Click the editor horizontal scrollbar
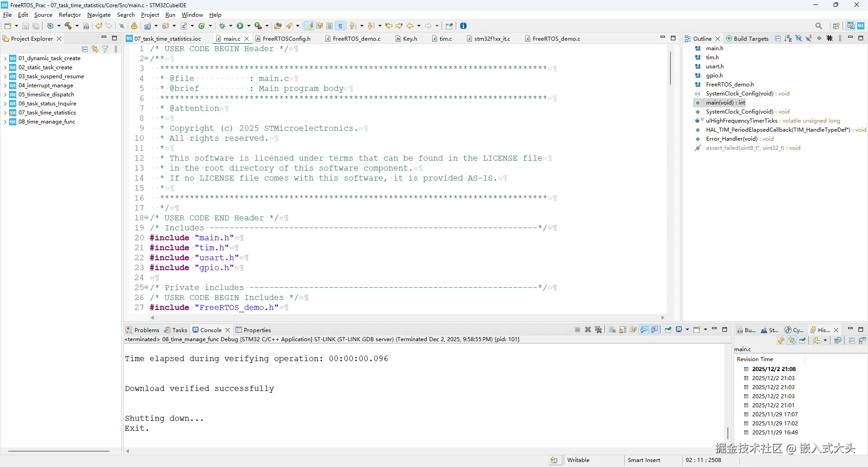 [407, 318]
